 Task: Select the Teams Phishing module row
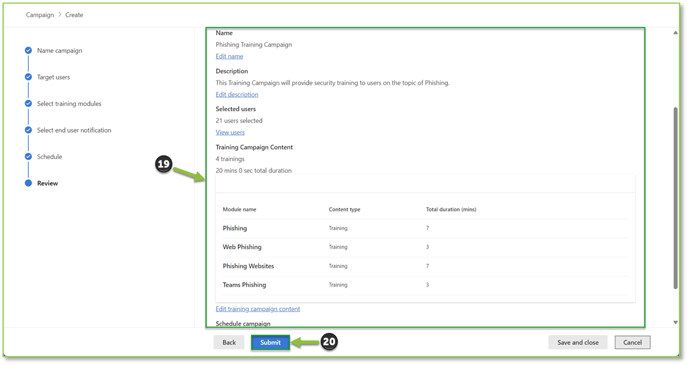click(x=425, y=285)
